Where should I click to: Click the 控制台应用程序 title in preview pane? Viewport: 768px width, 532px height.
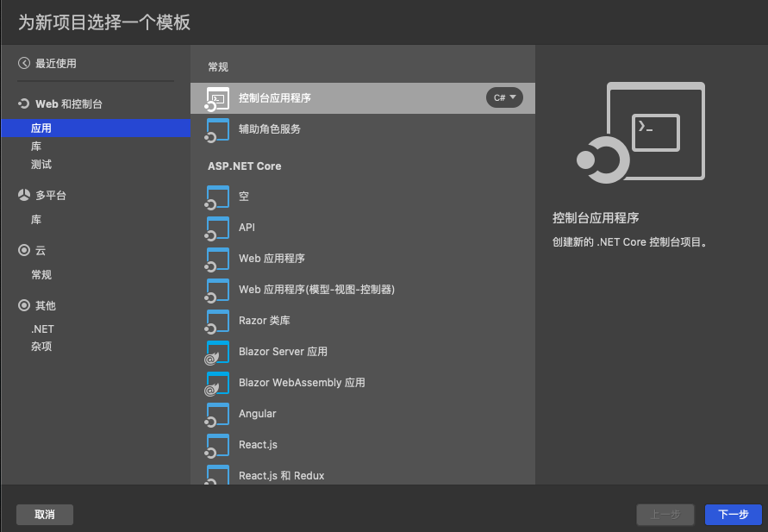pos(596,218)
